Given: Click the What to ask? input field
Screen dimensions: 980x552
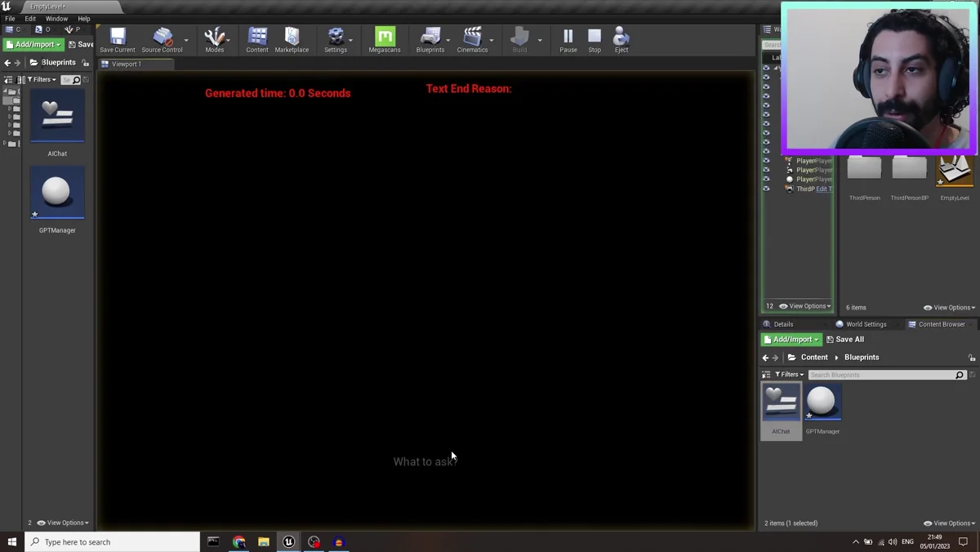Looking at the screenshot, I should (x=425, y=461).
